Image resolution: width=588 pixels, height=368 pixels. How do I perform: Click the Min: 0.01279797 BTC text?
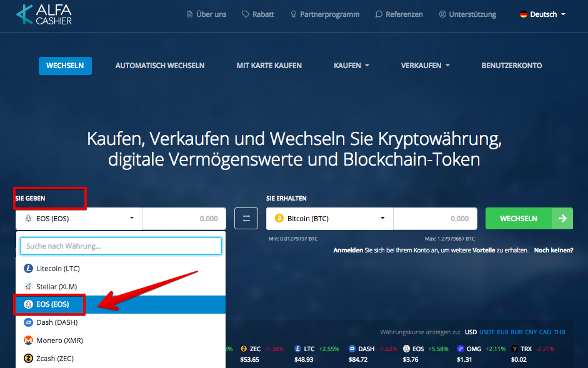(x=293, y=239)
